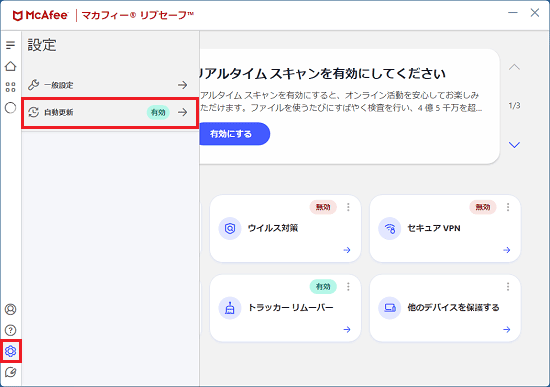Click the ウイルス対策 shield icon
This screenshot has height=387, width=550.
coord(230,228)
